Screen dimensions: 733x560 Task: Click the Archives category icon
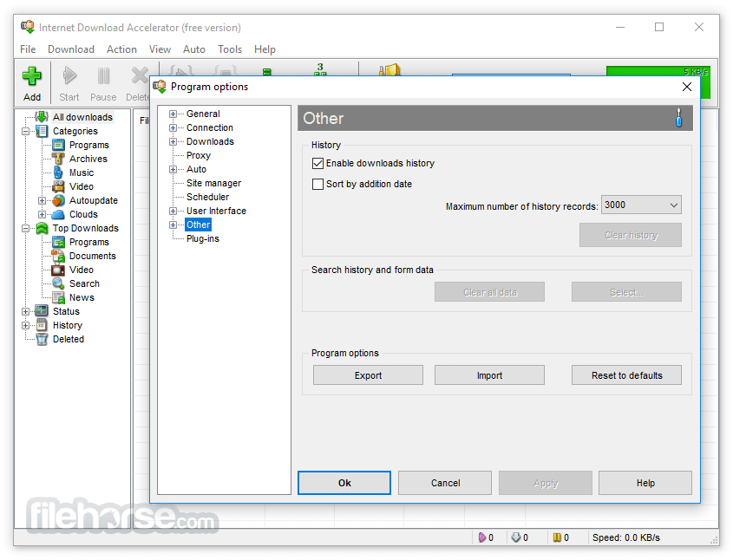pos(58,159)
